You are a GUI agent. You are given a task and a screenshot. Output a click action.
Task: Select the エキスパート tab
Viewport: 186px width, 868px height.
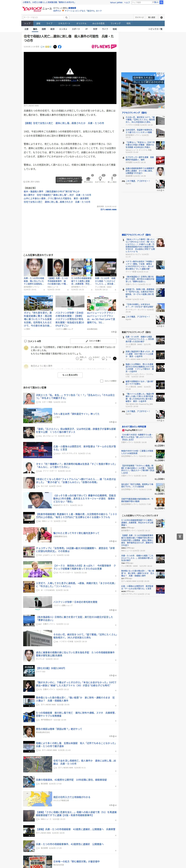(x=64, y=24)
